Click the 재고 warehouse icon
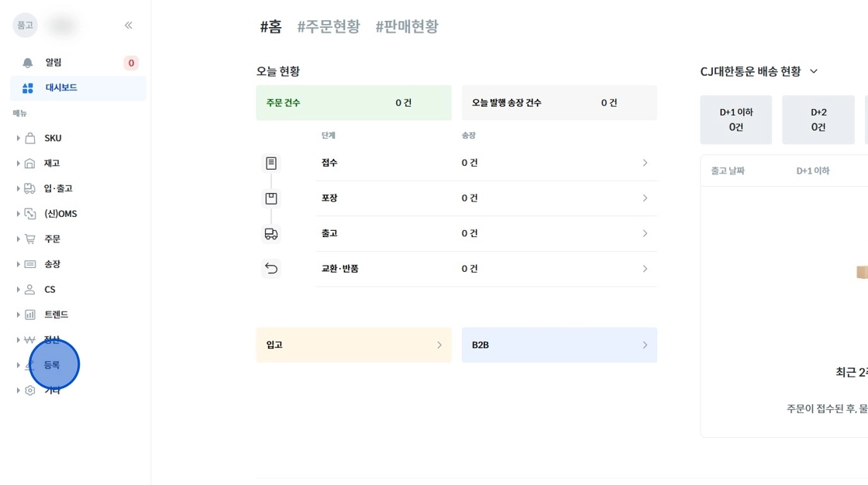Screen dimensions: 868x485 pyautogui.click(x=30, y=163)
